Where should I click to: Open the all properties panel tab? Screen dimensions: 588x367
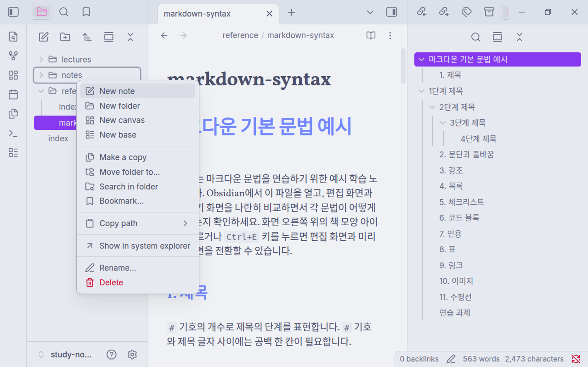[x=489, y=12]
